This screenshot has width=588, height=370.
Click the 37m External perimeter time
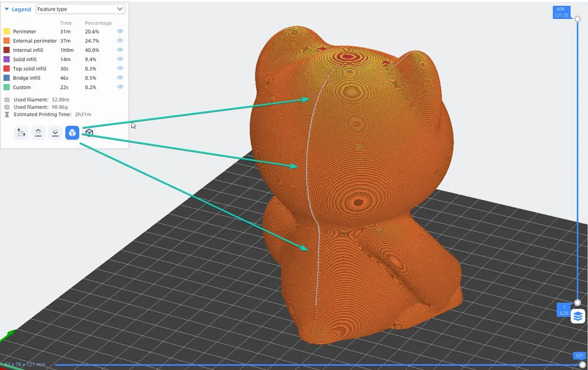click(65, 41)
